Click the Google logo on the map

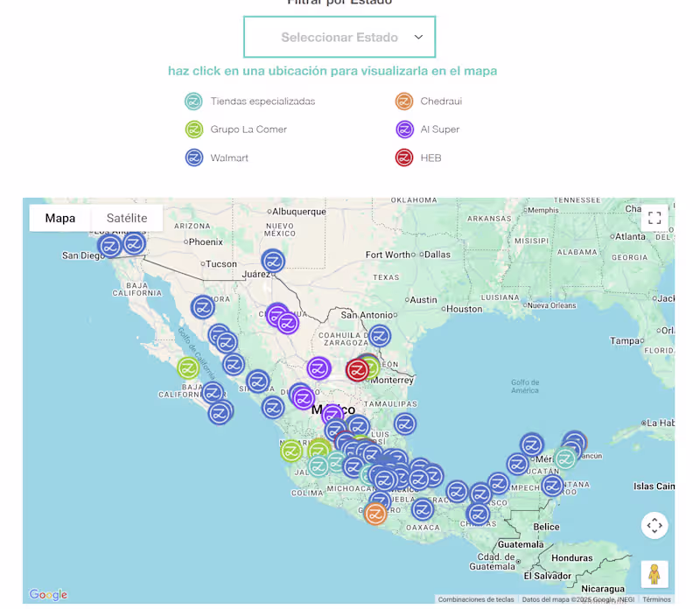[48, 594]
